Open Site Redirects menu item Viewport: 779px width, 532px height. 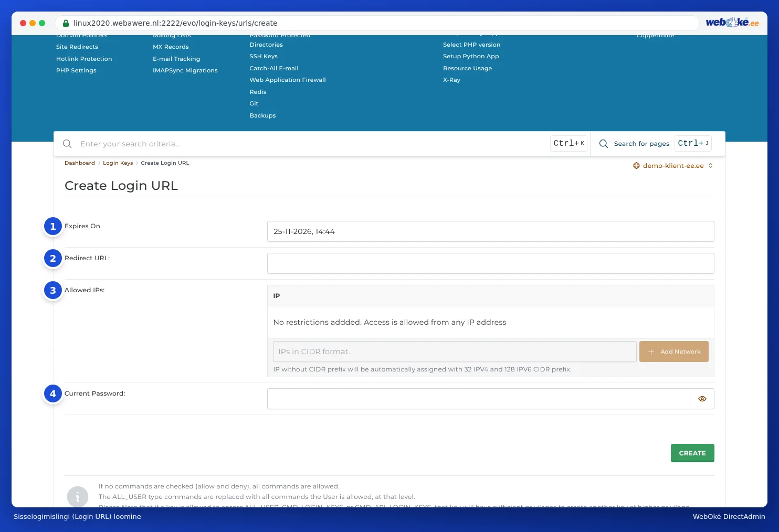coord(77,47)
